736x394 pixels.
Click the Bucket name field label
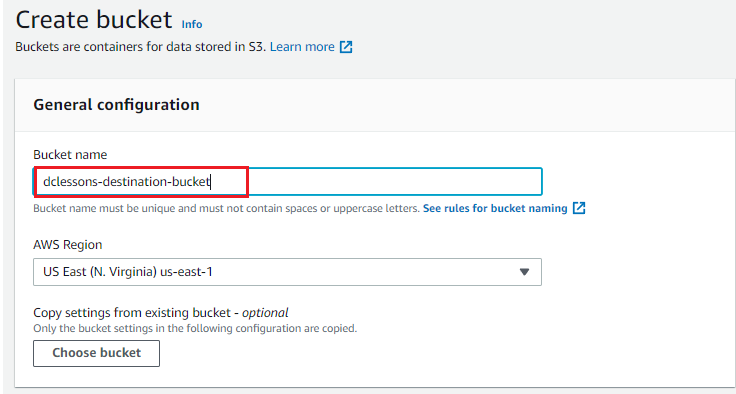coord(70,155)
